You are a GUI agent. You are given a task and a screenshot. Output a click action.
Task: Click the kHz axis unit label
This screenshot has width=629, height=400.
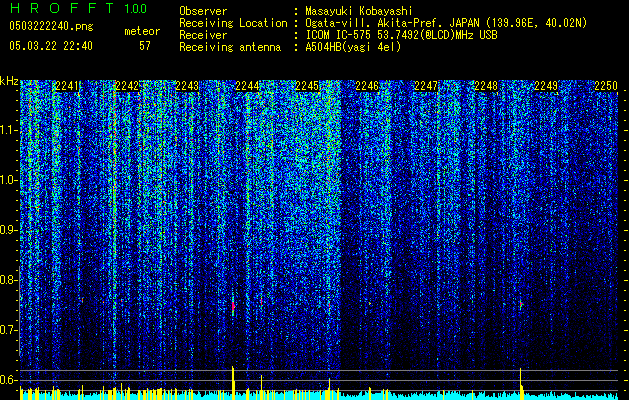9,81
